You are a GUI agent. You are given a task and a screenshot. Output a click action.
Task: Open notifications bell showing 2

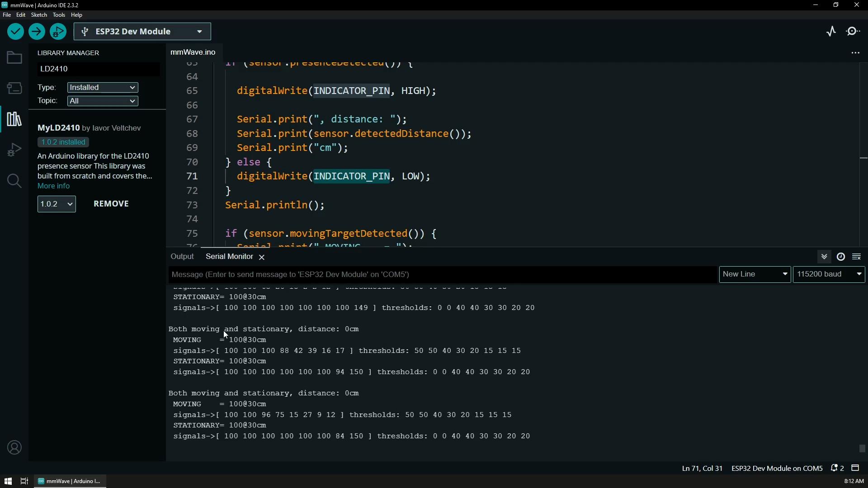[838, 469]
